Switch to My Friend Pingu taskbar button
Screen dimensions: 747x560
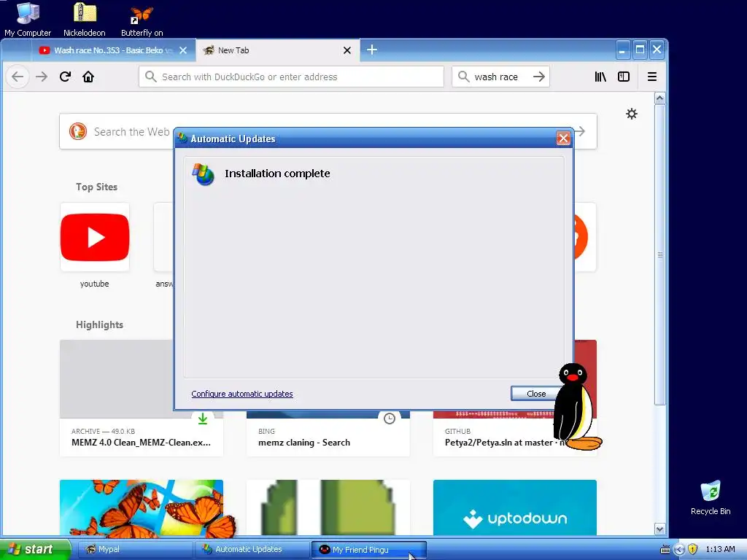tap(368, 550)
